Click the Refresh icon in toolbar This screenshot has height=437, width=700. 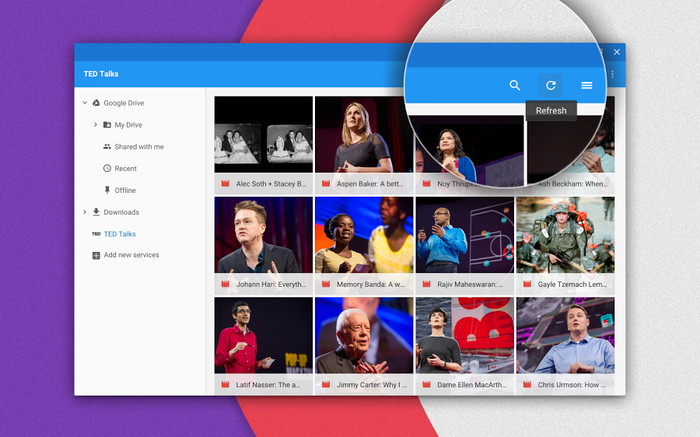click(x=551, y=85)
